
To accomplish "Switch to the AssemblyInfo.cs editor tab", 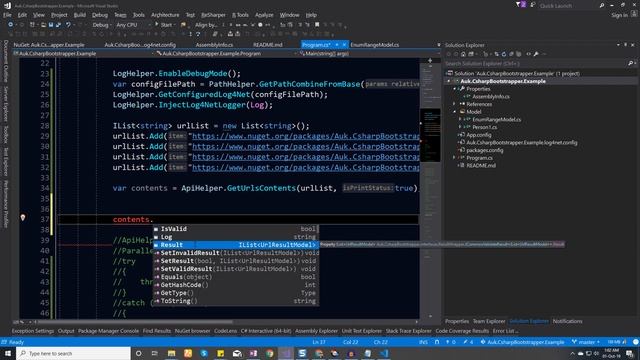I will [214, 45].
